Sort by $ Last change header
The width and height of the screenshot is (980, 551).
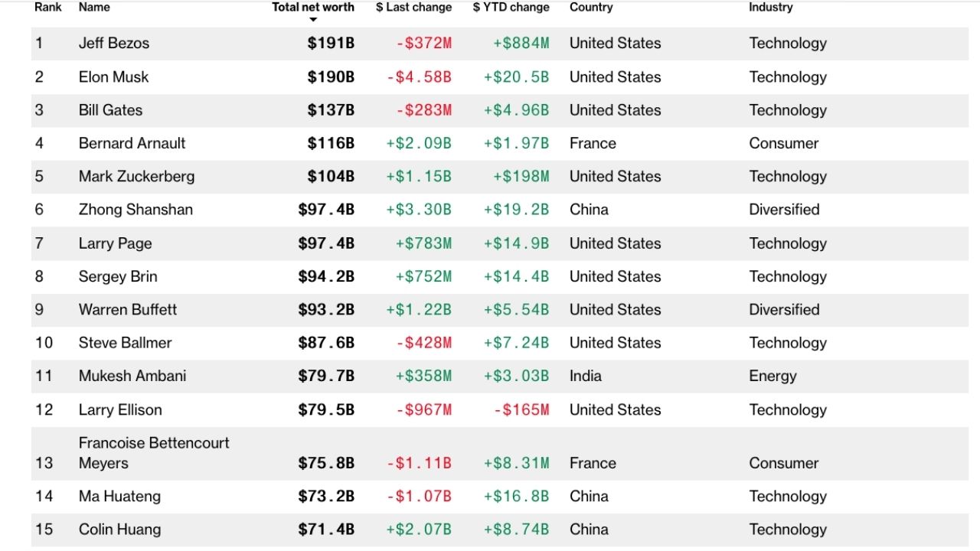click(x=413, y=7)
